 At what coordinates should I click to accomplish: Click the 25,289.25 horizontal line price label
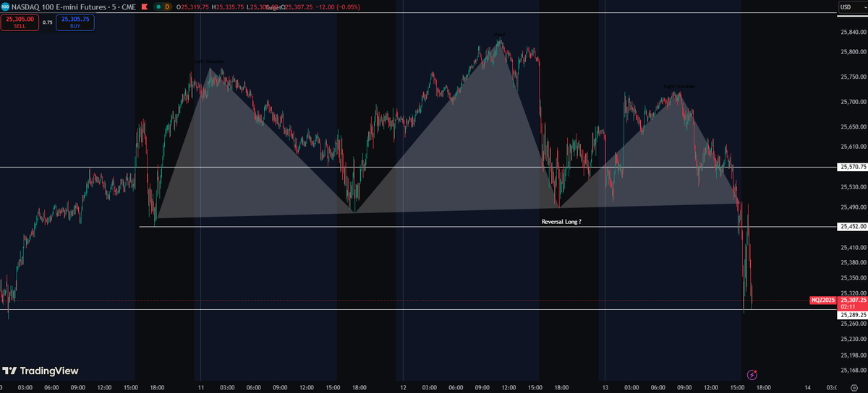coord(853,316)
